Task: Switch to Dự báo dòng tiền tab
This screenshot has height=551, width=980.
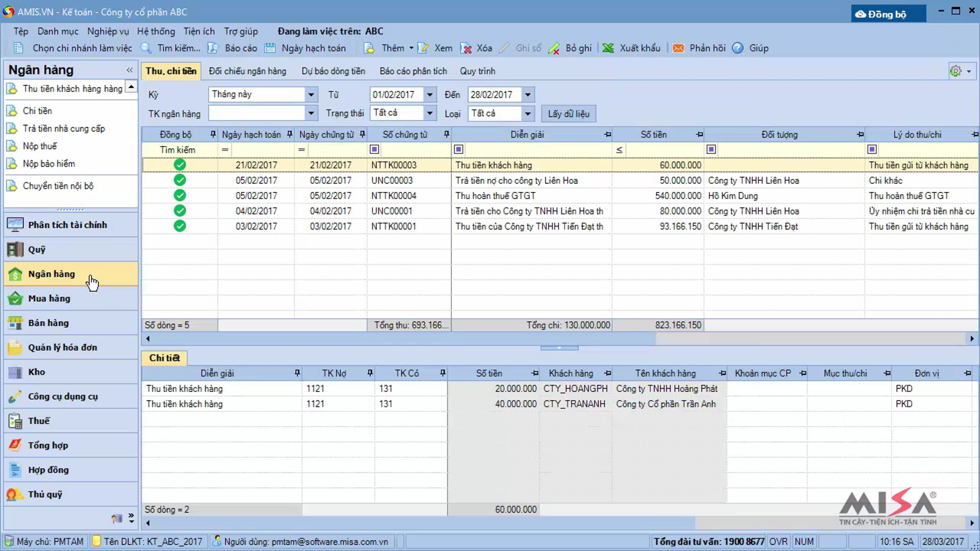Action: [x=333, y=71]
